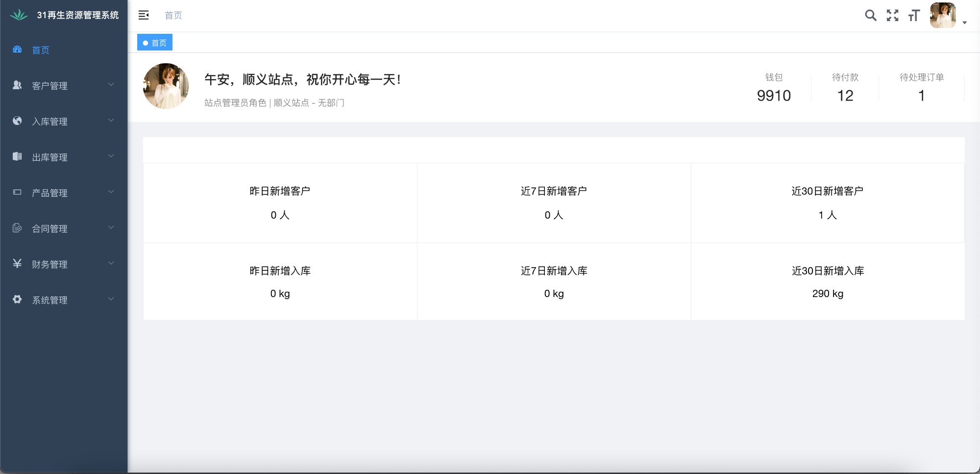The width and height of the screenshot is (980, 474).
Task: Click the 1 人 value
Action: (828, 215)
